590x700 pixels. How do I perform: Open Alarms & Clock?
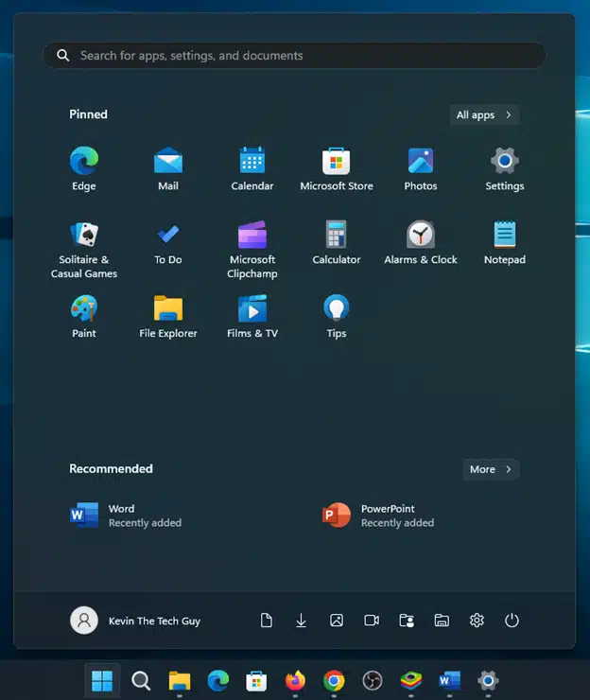click(x=421, y=243)
